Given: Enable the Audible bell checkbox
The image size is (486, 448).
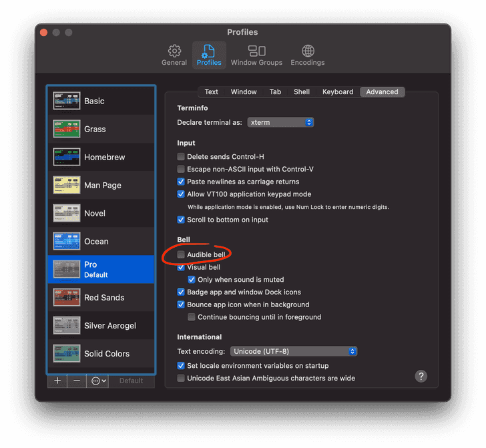Looking at the screenshot, I should [x=181, y=255].
